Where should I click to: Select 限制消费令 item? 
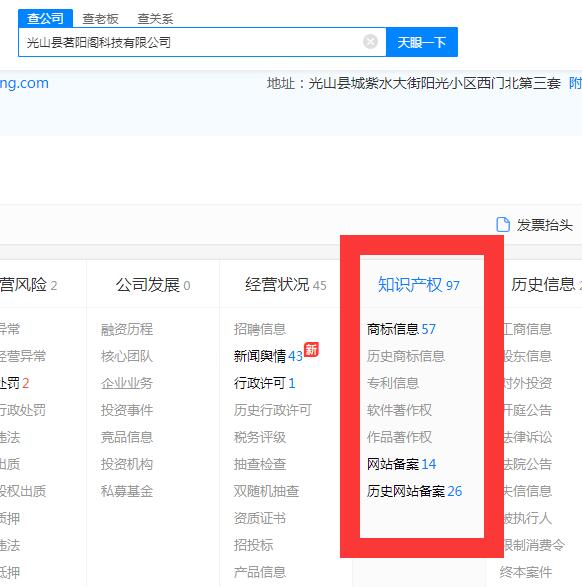coord(534,545)
